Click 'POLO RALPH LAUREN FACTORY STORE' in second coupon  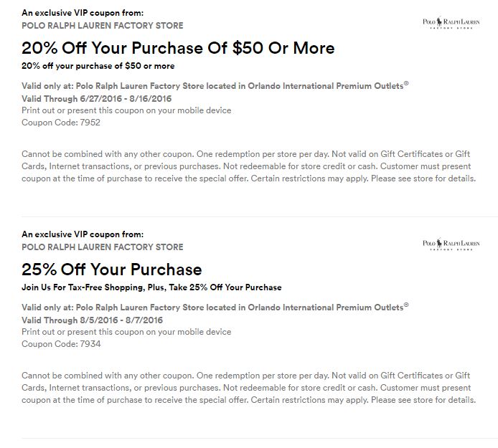click(103, 247)
